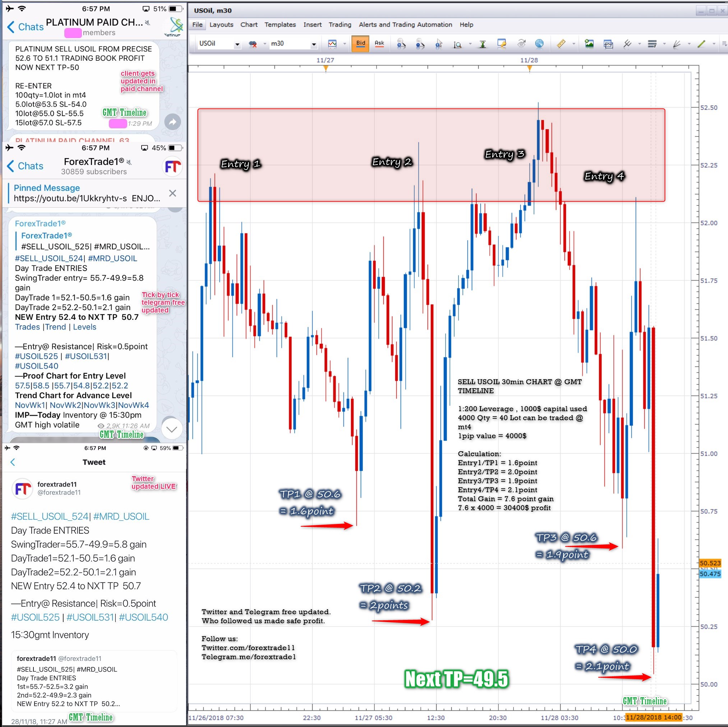Open the forextrade11 Twitter profile avatar
Screen dimensions: 728x727
[23, 489]
